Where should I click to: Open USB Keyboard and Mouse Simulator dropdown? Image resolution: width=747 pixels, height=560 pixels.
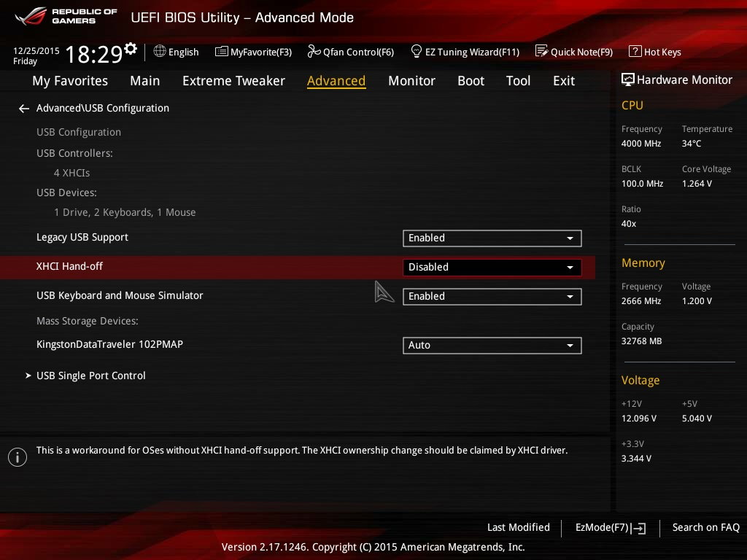[492, 296]
